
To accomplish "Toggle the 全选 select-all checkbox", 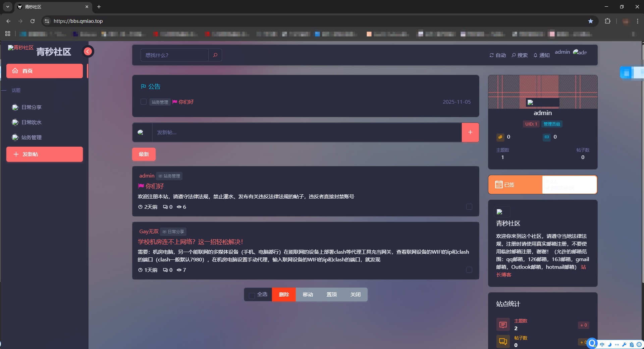I will click(252, 295).
